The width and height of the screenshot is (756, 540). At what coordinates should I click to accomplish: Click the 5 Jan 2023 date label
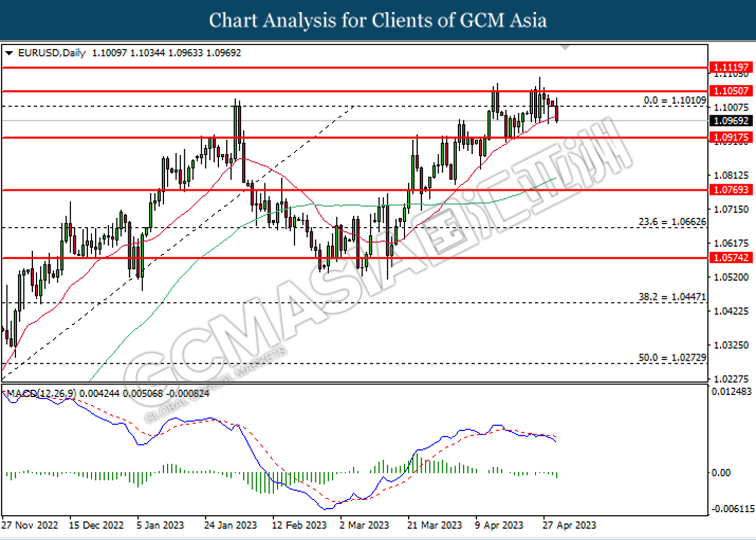pos(160,525)
